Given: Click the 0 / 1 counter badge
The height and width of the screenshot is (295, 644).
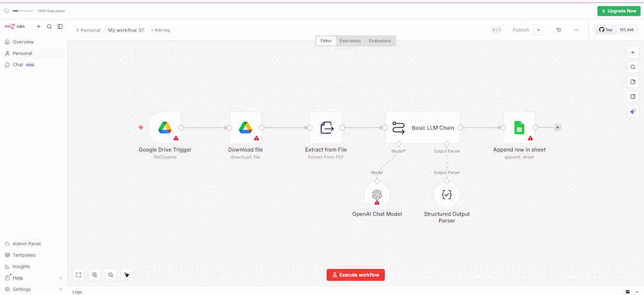Looking at the screenshot, I should tap(496, 30).
